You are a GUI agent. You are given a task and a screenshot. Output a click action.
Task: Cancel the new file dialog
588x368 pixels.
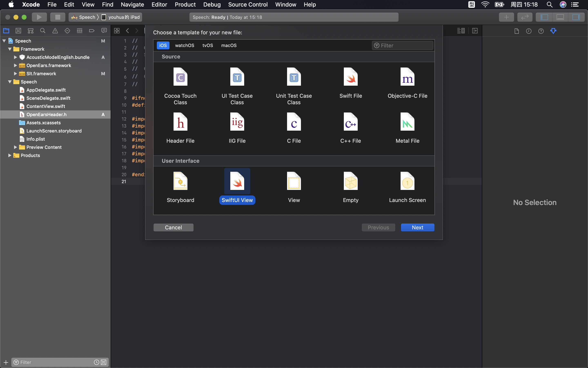click(x=174, y=227)
